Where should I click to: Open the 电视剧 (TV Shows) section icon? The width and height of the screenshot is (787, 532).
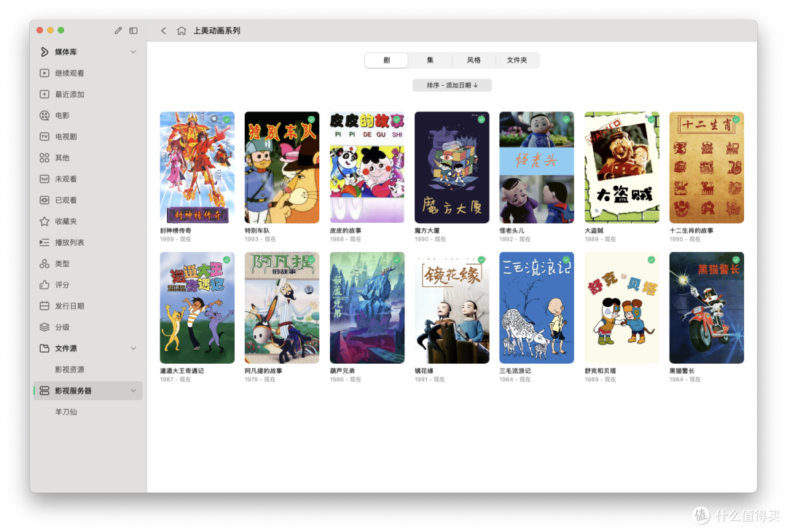pyautogui.click(x=45, y=136)
